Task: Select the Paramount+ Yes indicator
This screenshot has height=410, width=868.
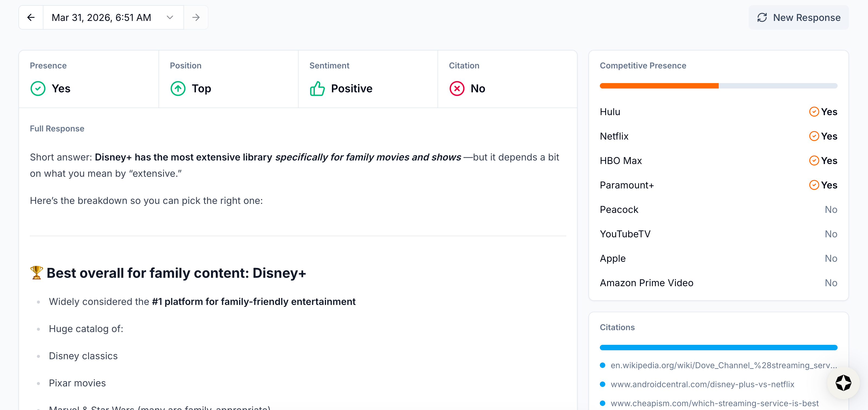Action: (x=823, y=185)
